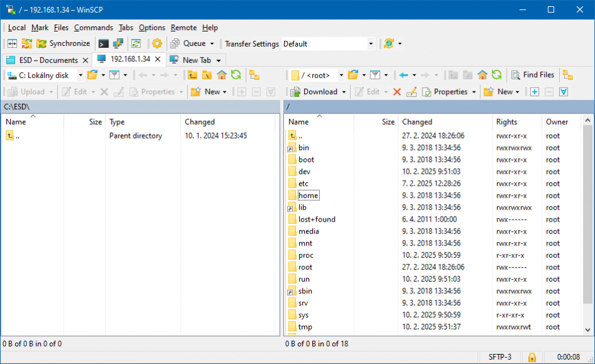Click the Preferences gear icon

[157, 43]
